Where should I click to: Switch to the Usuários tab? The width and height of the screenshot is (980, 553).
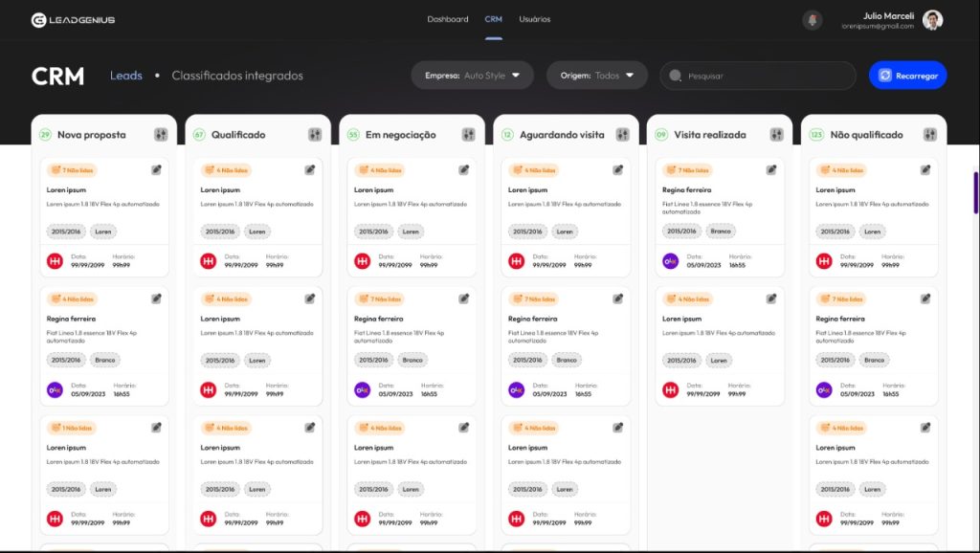click(535, 19)
